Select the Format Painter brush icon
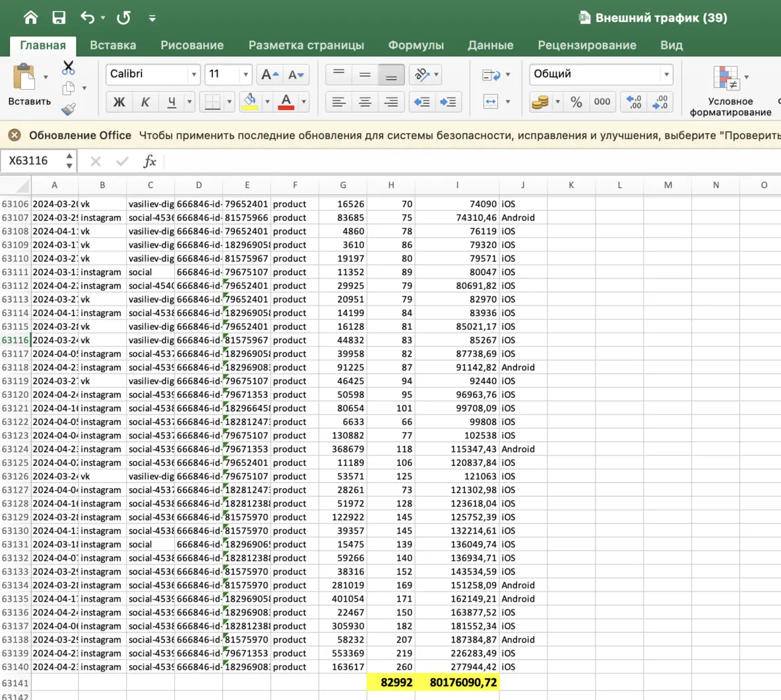The image size is (781, 700). point(68,109)
